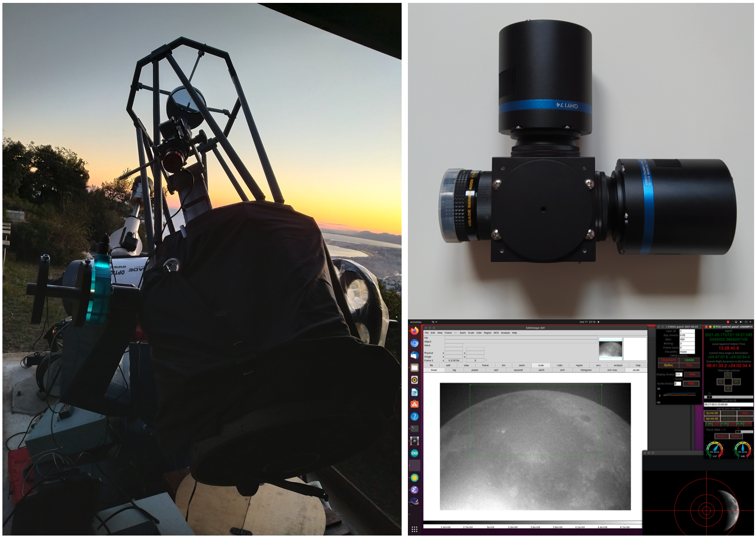Click the network status icon in top bar
Image resolution: width=756 pixels, height=537 pixels.
736,322
